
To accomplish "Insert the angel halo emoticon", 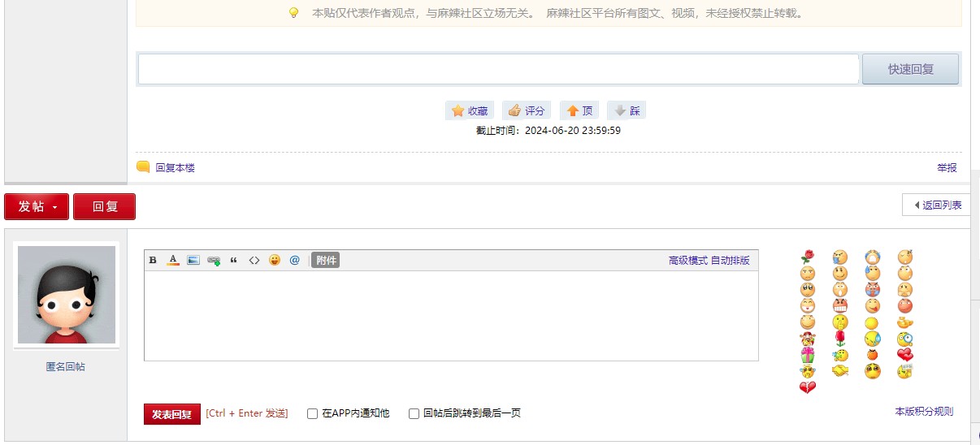I will [808, 371].
